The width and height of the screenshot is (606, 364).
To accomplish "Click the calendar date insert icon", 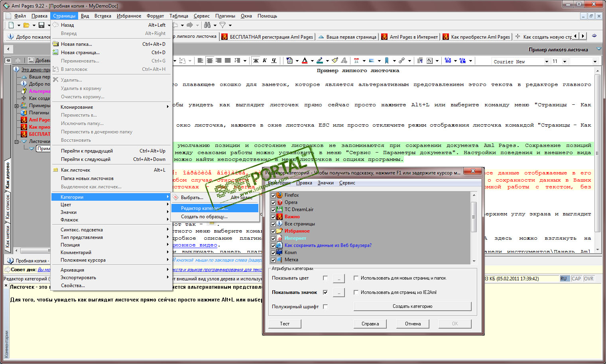I will (356, 61).
